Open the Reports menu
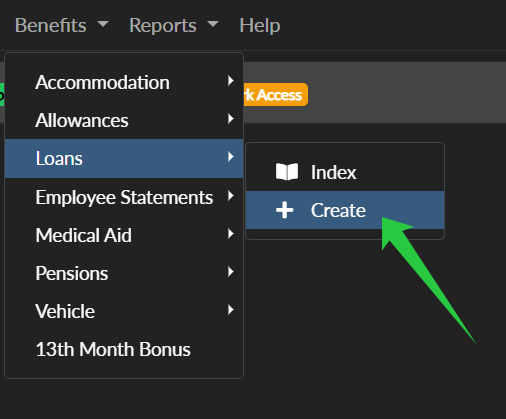Viewport: 506px width, 419px height. (x=173, y=25)
